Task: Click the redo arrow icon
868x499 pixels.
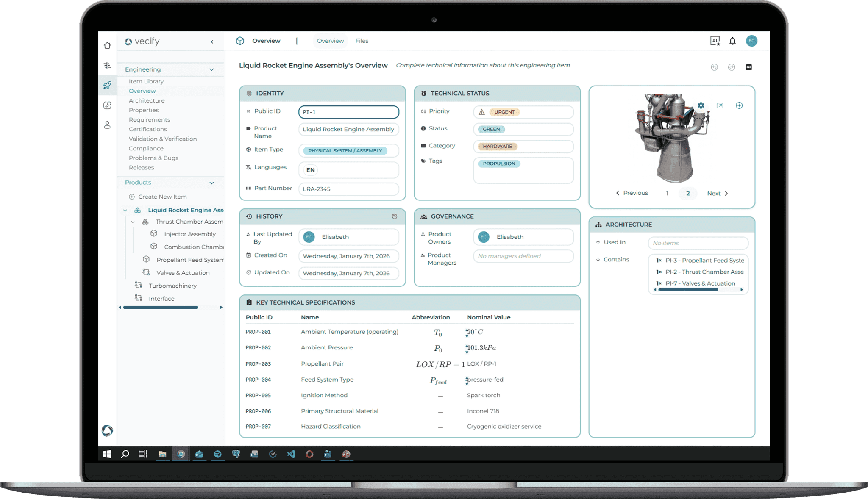Action: pyautogui.click(x=732, y=67)
